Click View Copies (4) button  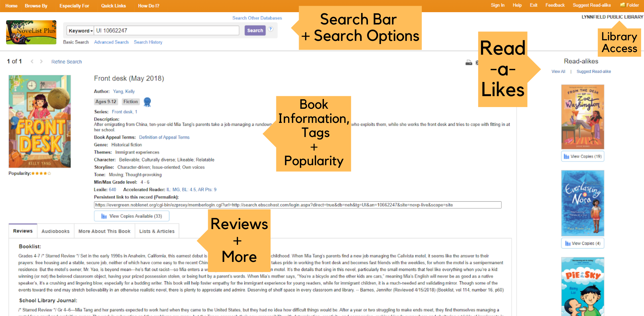(x=583, y=243)
